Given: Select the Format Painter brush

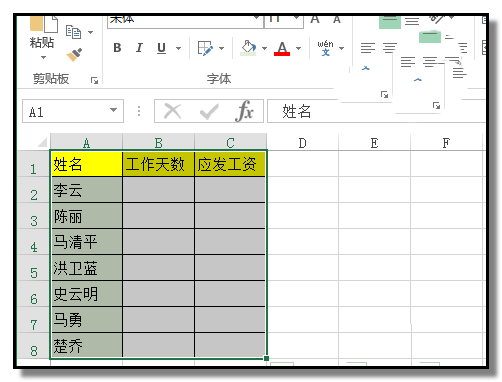Looking at the screenshot, I should pyautogui.click(x=74, y=55).
